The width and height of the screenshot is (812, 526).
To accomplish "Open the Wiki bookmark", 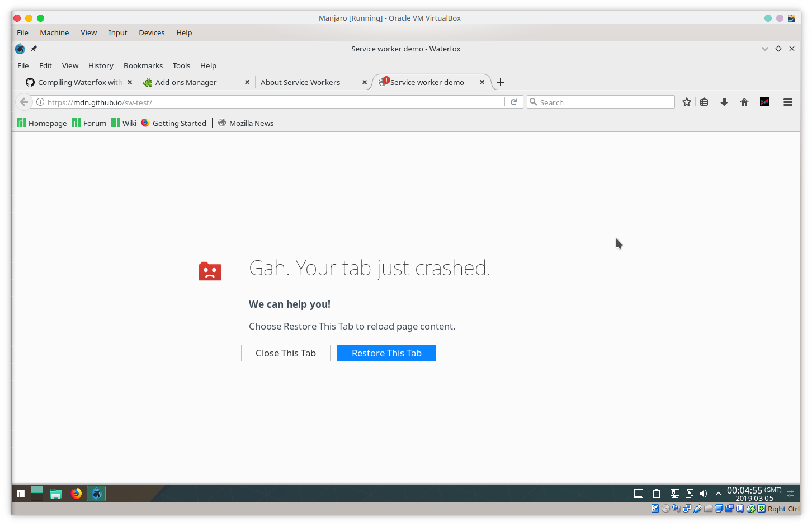I will [x=124, y=123].
